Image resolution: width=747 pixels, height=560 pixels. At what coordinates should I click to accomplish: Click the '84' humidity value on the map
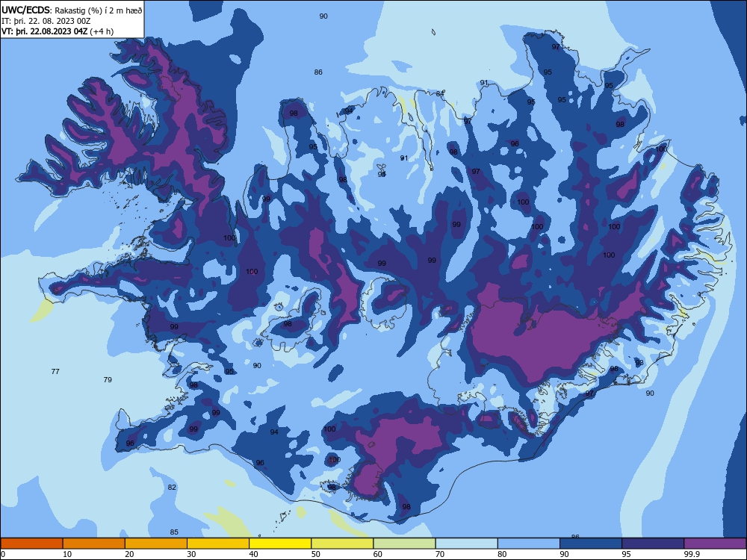(440, 94)
